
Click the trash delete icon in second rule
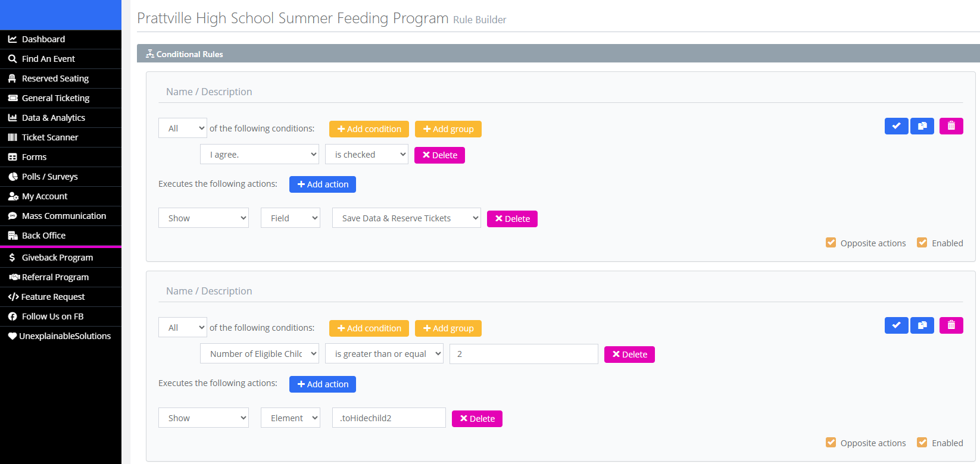click(x=951, y=325)
